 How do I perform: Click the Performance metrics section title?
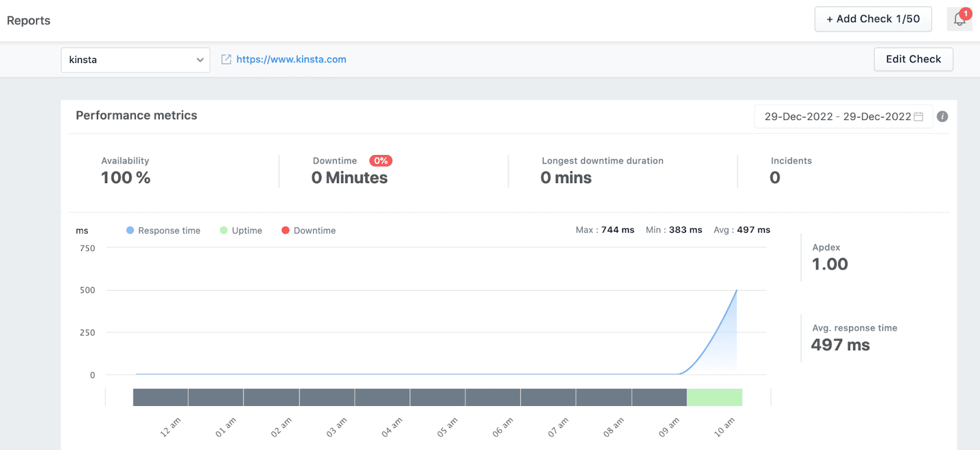pos(137,116)
